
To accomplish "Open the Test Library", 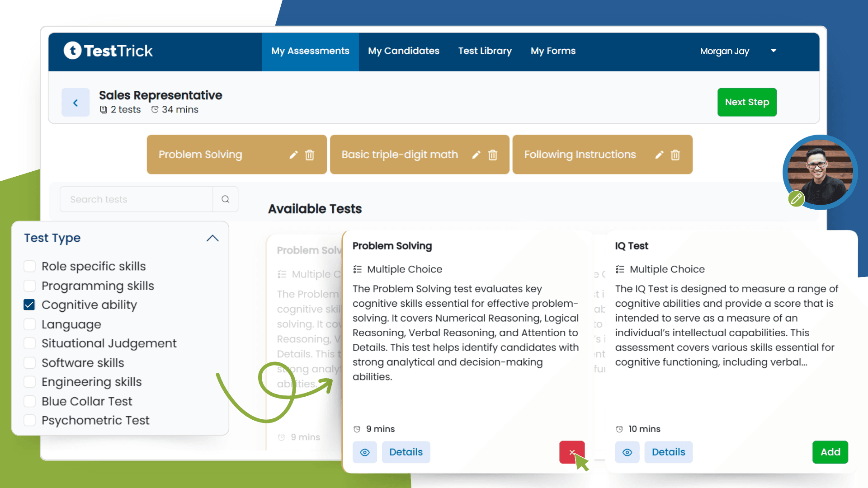I will [485, 51].
